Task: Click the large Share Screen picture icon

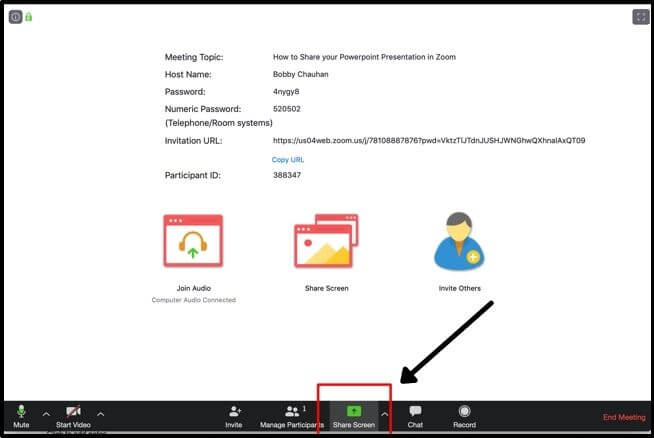Action: [326, 243]
